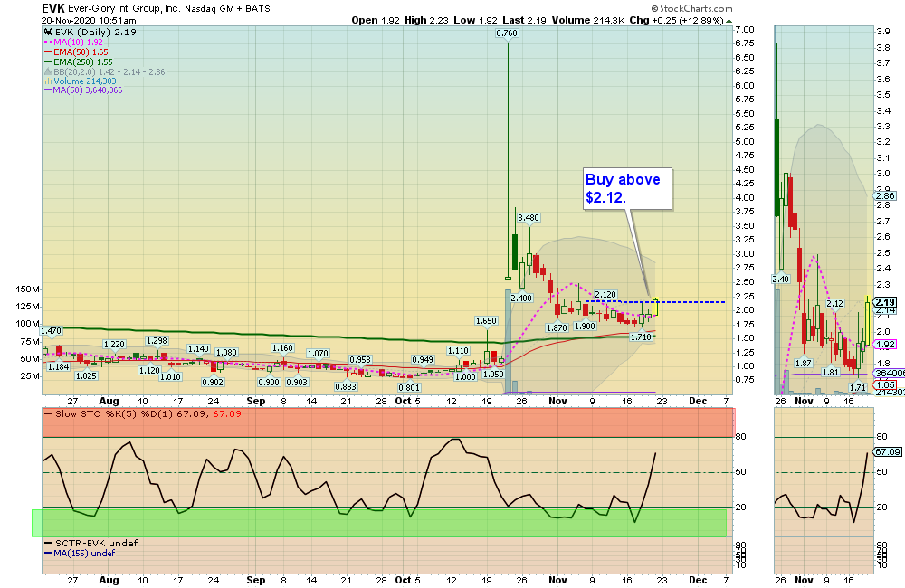
Task: Click the 1.650 price label
Action: tap(486, 321)
